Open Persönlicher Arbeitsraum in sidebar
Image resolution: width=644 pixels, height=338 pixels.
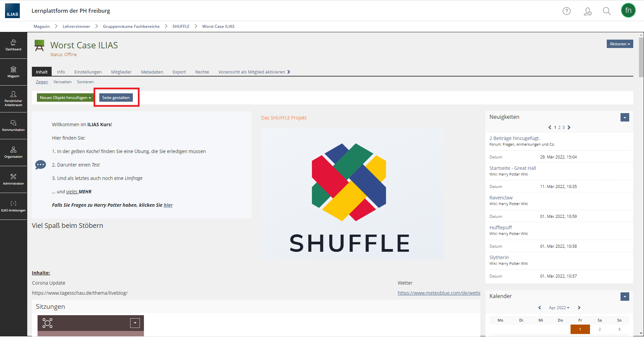point(13,99)
